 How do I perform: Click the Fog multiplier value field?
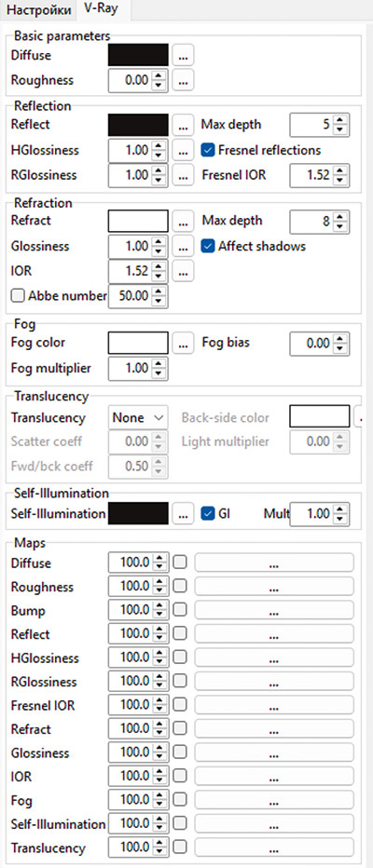(130, 368)
